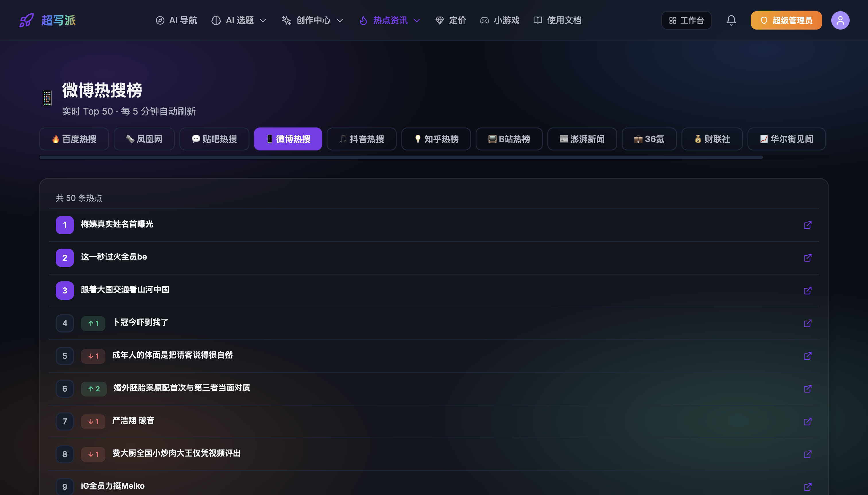Switch to 财联社 tab

(x=712, y=139)
